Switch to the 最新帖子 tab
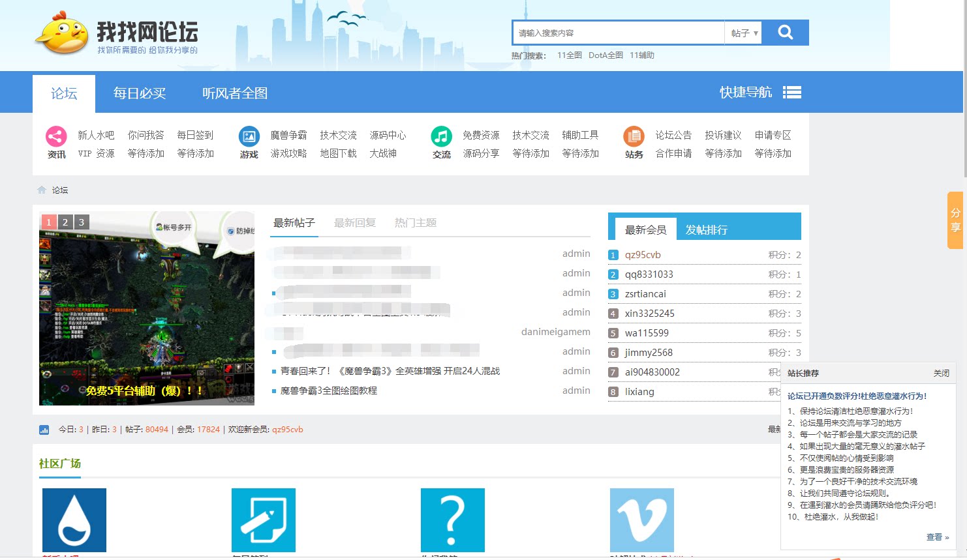This screenshot has width=967, height=560. click(294, 223)
